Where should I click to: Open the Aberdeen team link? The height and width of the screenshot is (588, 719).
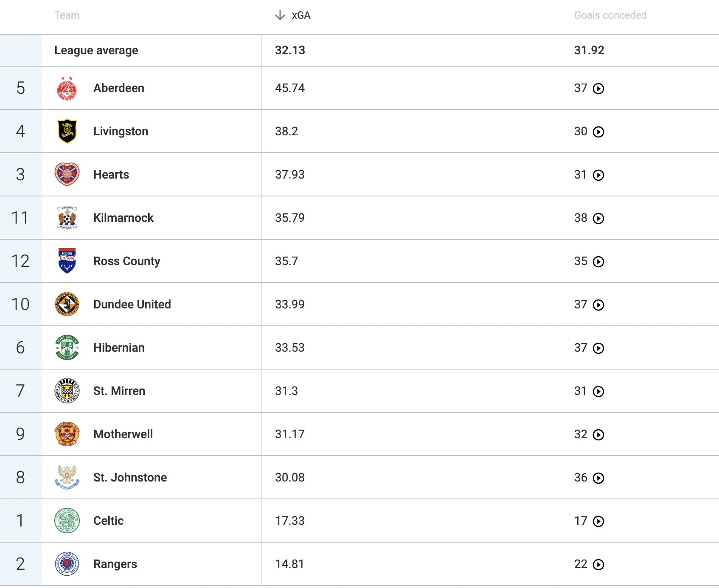click(x=119, y=88)
